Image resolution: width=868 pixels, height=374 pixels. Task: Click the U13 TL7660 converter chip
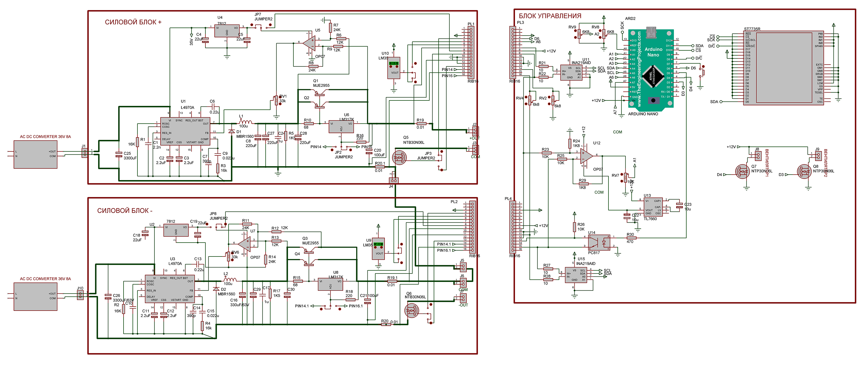click(x=653, y=207)
